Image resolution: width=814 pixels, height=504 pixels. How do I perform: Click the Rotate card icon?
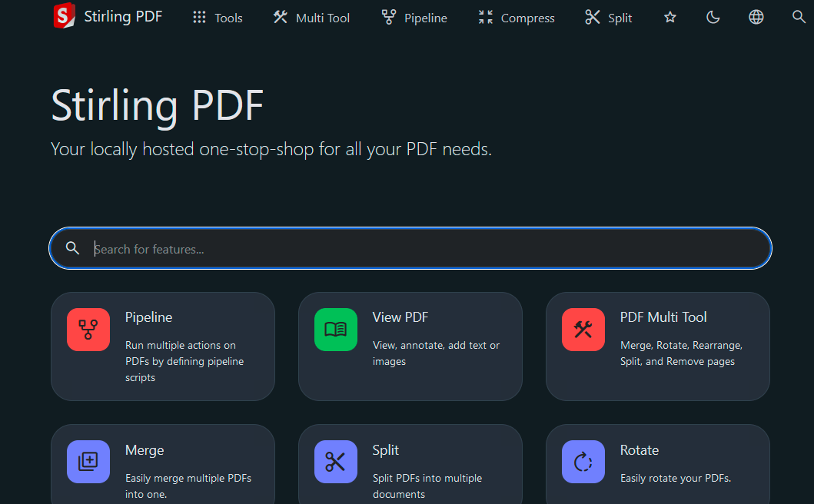tap(583, 462)
